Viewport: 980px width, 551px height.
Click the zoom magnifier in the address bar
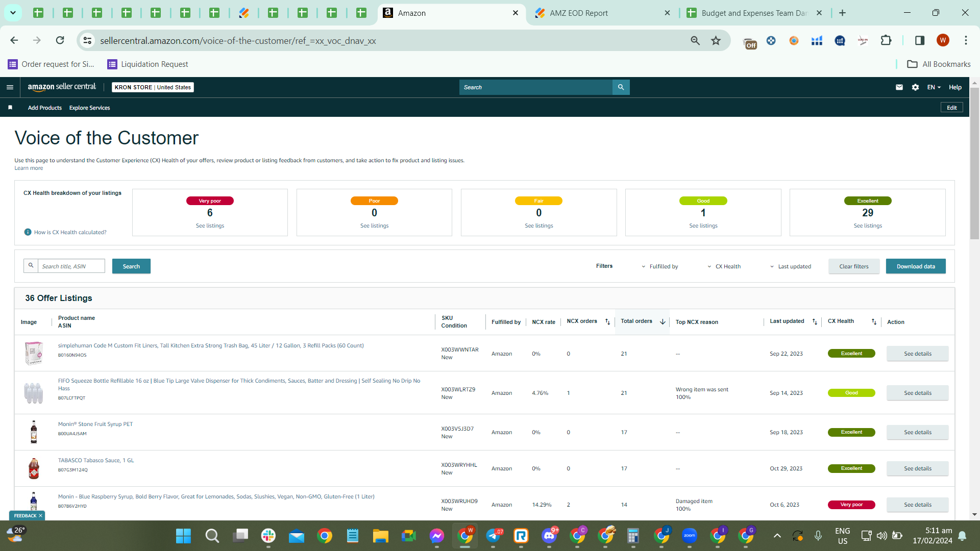pos(695,40)
